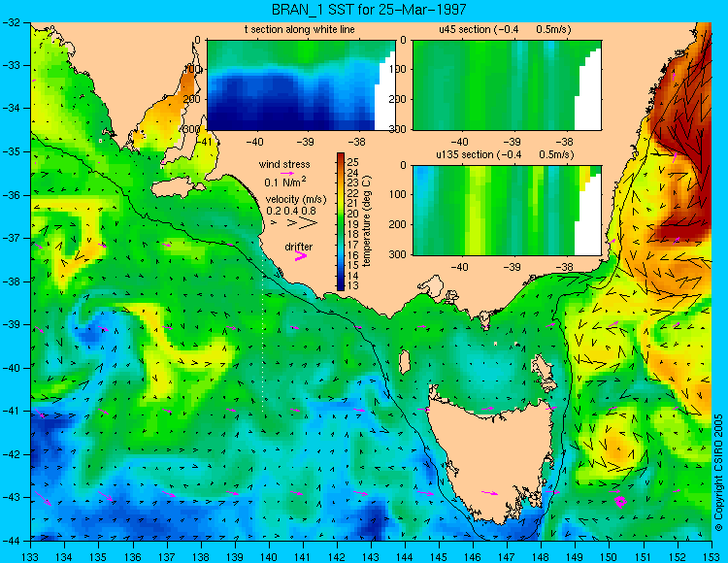
Task: Click longitude axis label '133'
Action: pyautogui.click(x=31, y=557)
